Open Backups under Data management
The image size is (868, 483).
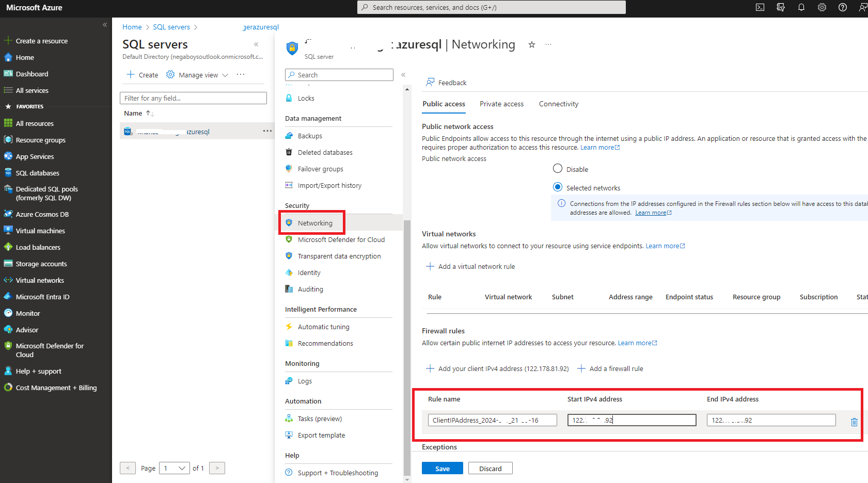pyautogui.click(x=310, y=136)
